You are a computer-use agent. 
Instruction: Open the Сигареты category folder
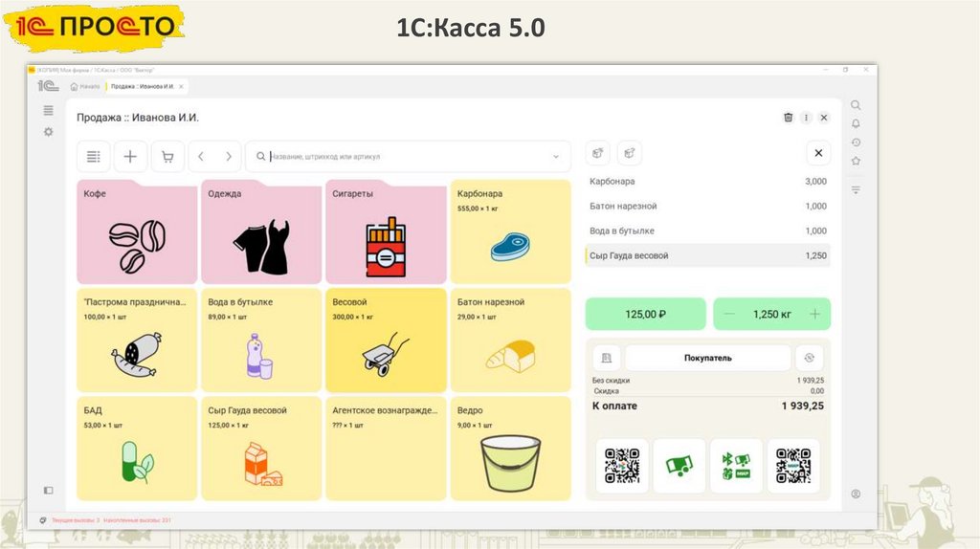tap(386, 231)
